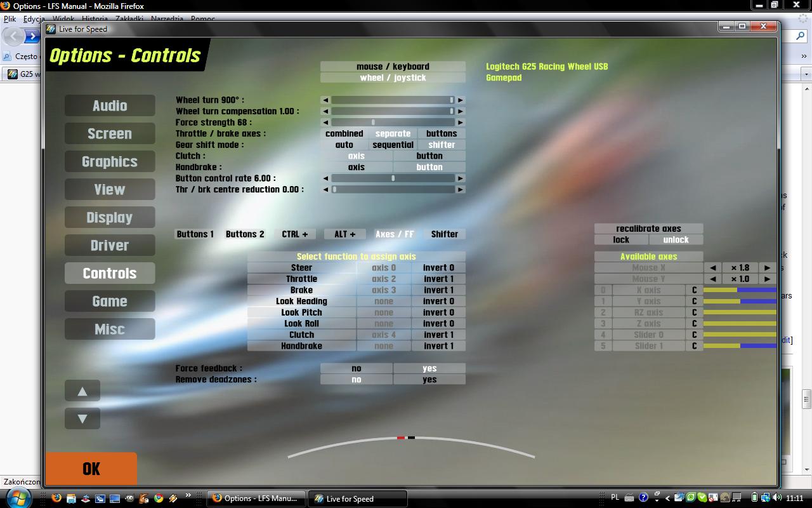This screenshot has width=812, height=508.
Task: Set Remove deadzones to yes
Action: pos(429,380)
